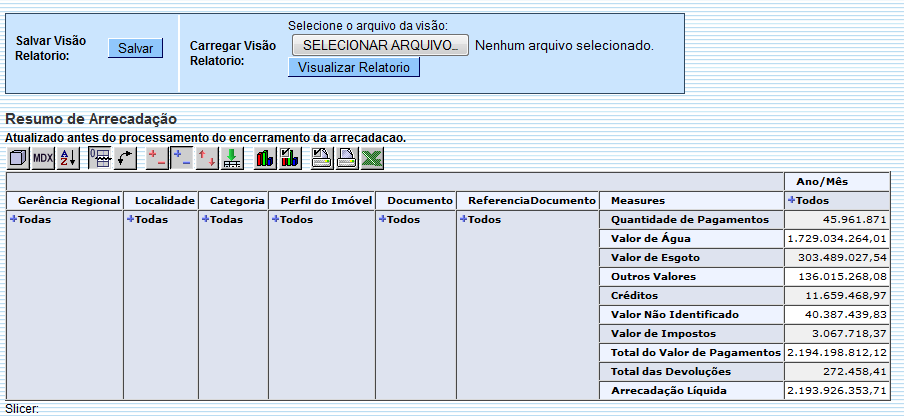Open the MDX query editor

point(43,157)
